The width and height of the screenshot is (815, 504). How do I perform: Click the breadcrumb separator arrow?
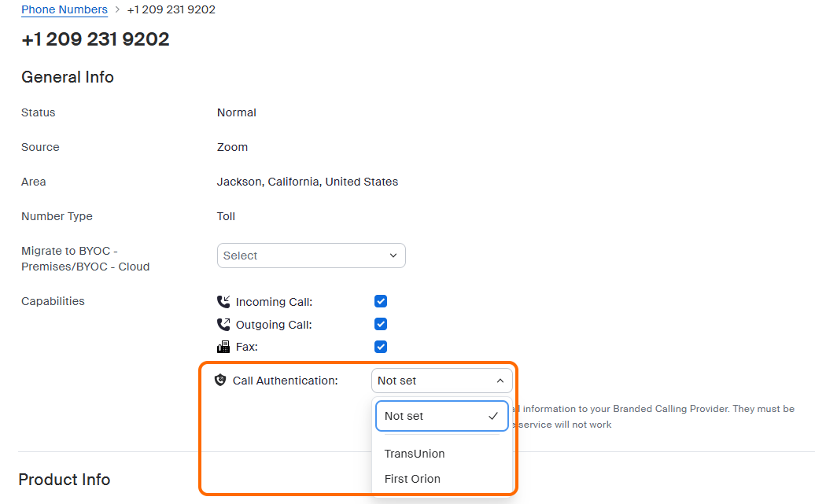pos(117,9)
